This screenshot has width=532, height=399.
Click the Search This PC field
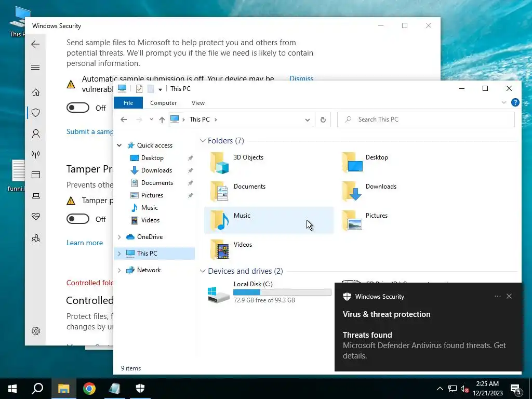point(426,119)
